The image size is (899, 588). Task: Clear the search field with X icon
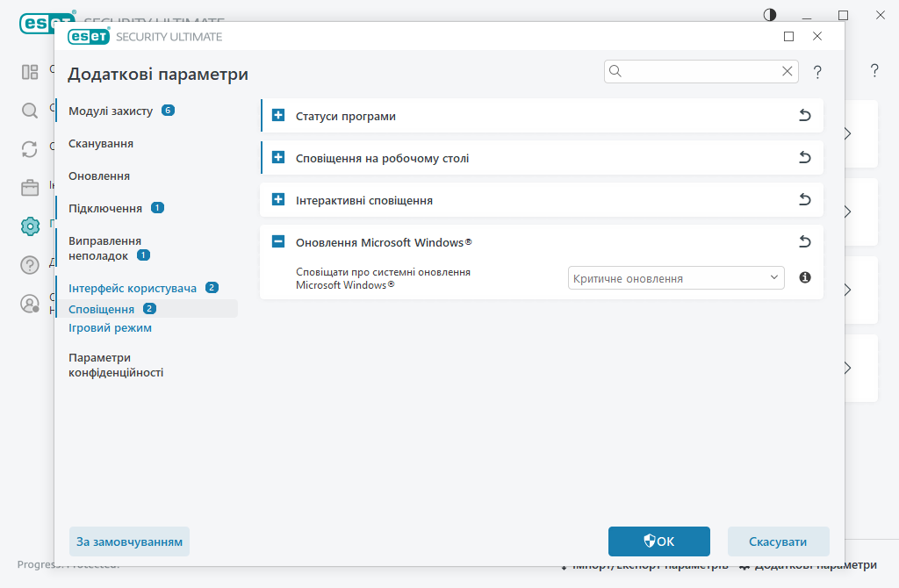pos(788,71)
